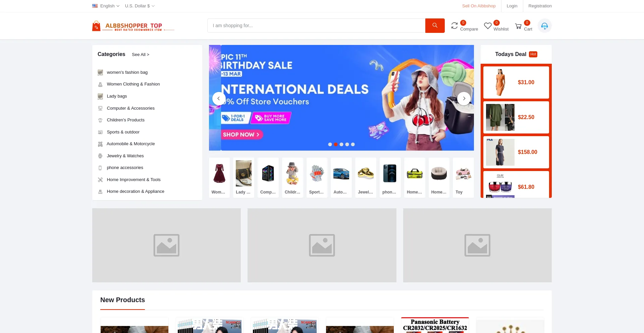
Task: Open the $31.00 orange dress deal
Action: point(516,82)
